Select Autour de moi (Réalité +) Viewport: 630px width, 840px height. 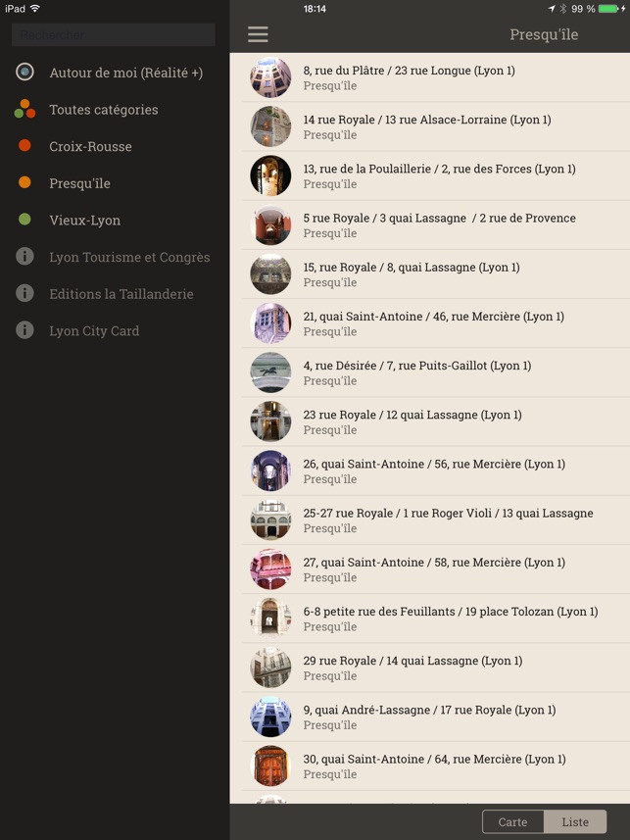[x=125, y=73]
